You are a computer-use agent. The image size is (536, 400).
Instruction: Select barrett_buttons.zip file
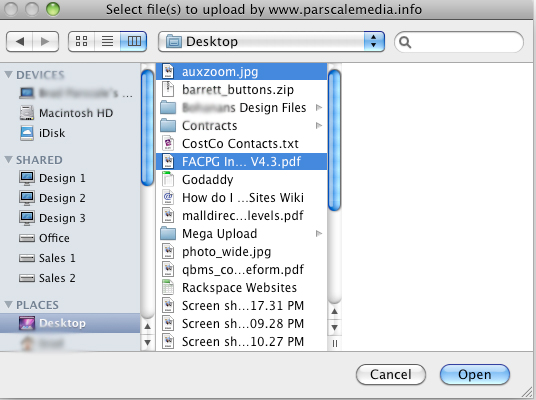point(241,90)
